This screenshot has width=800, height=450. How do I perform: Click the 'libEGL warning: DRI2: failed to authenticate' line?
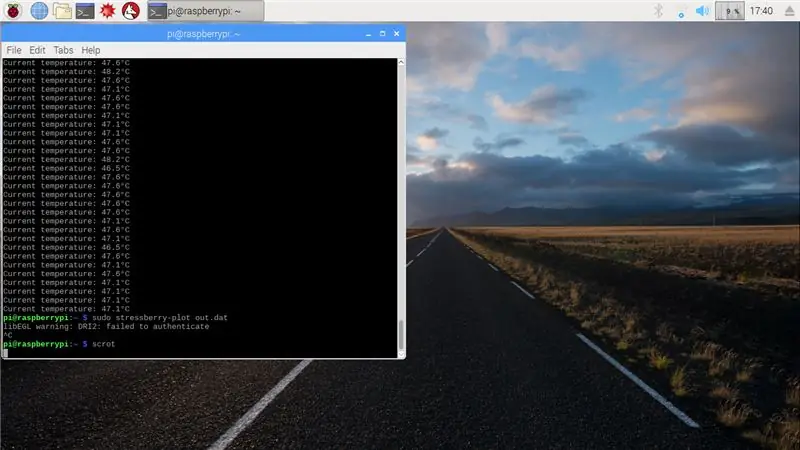coord(106,327)
